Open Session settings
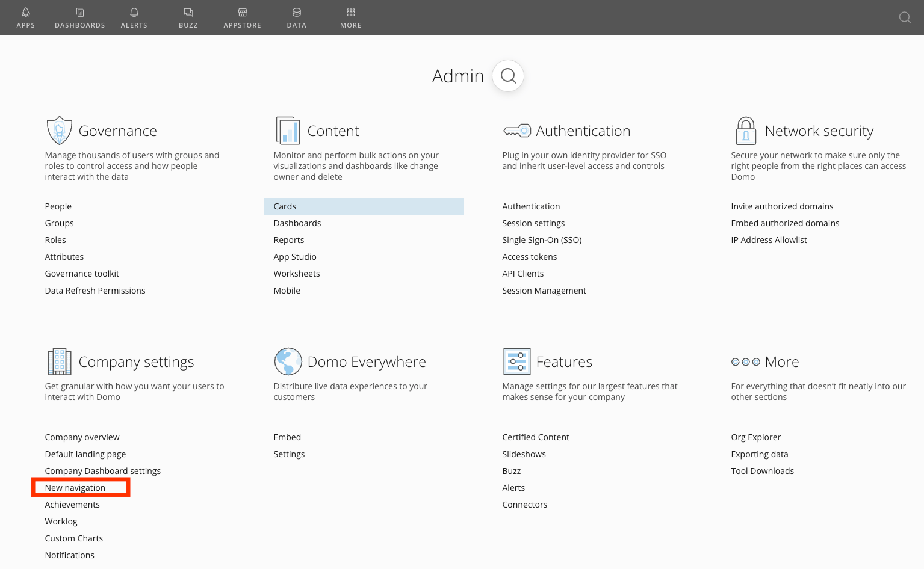The width and height of the screenshot is (924, 569). [533, 223]
